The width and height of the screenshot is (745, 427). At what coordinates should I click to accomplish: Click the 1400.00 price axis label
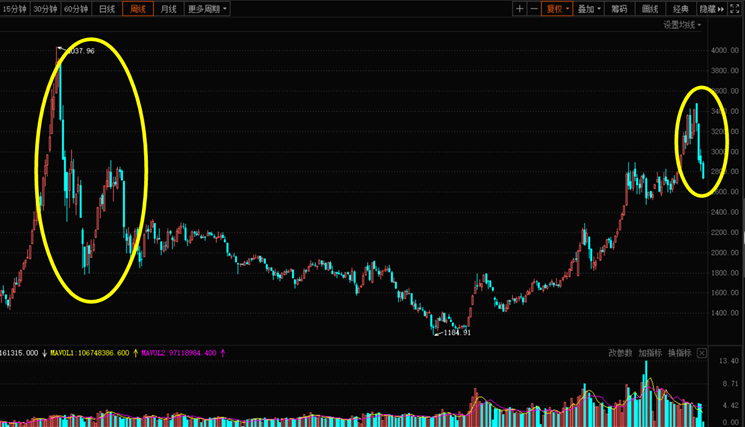coord(725,313)
